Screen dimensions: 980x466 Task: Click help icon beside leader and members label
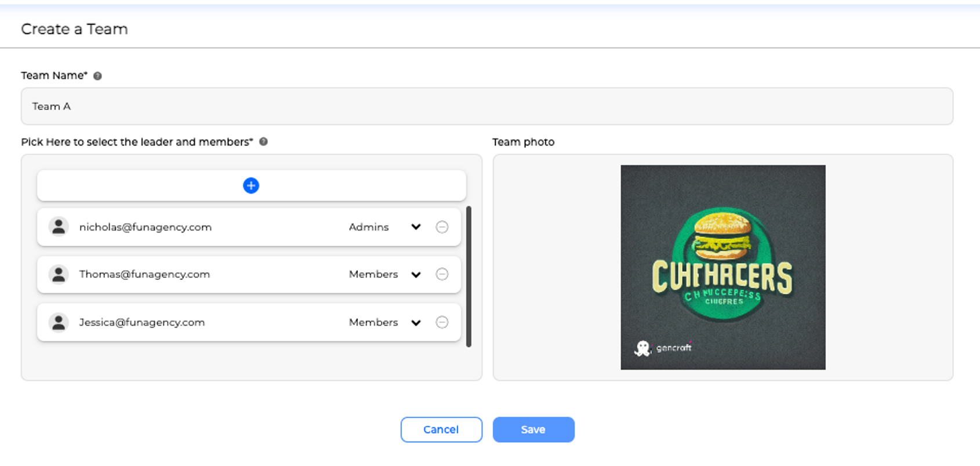click(263, 142)
